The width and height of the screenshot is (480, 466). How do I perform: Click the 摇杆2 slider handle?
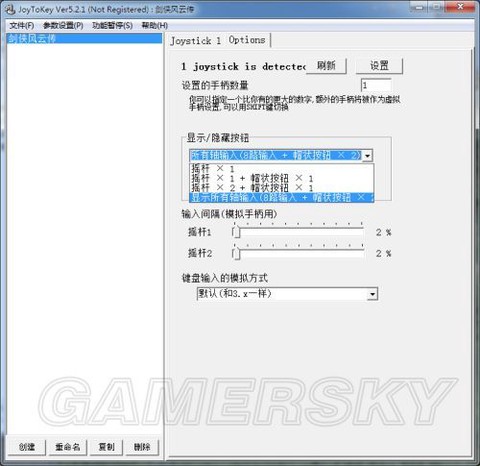236,254
